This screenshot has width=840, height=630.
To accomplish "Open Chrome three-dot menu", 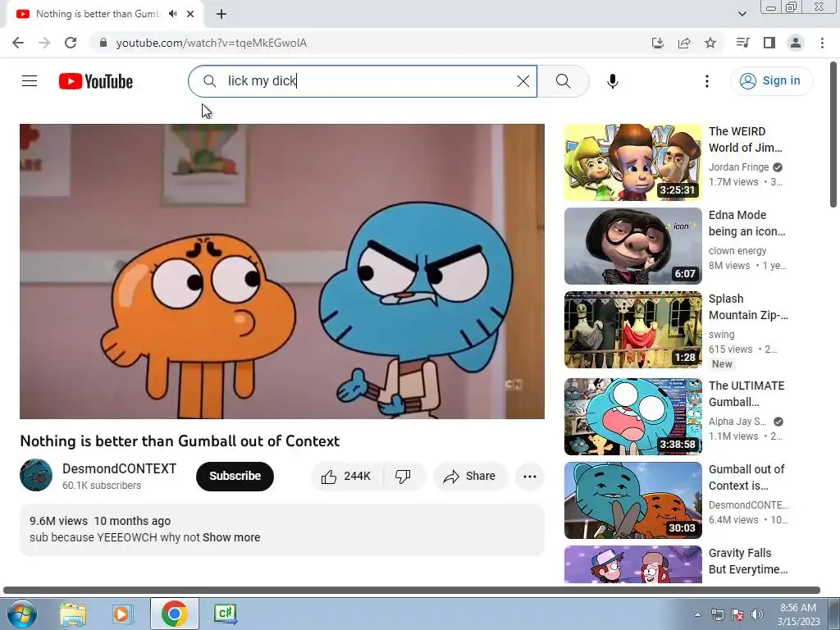I will (822, 43).
